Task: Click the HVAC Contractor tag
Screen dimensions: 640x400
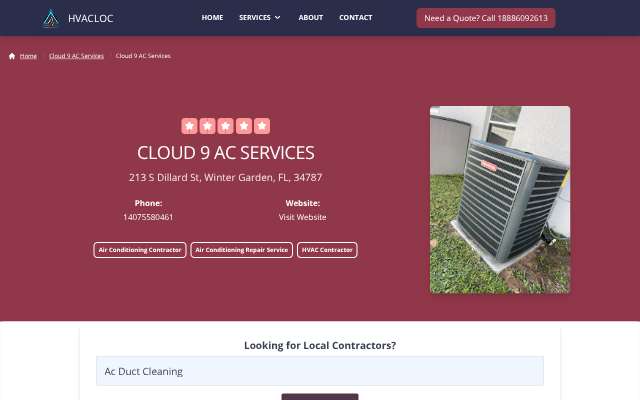Action: (x=327, y=250)
